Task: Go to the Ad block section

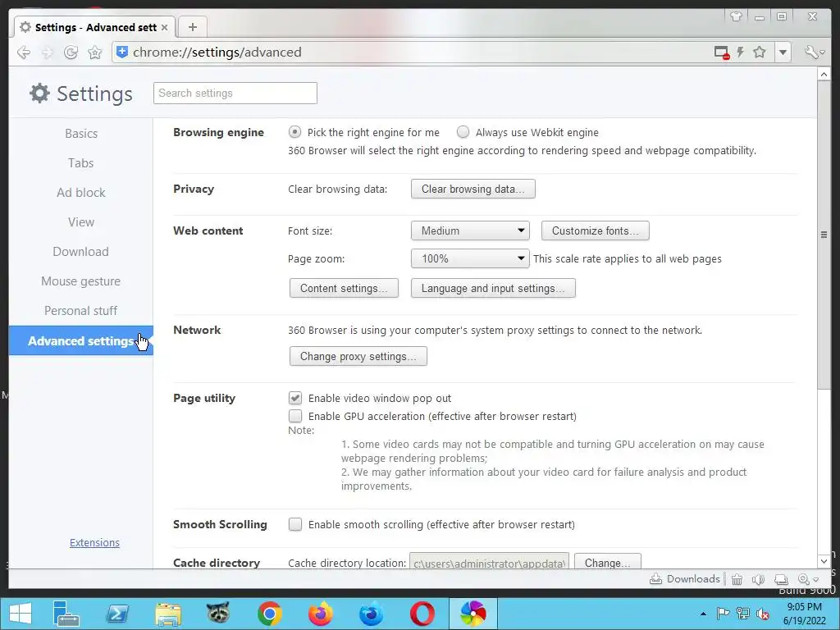Action: (x=81, y=192)
